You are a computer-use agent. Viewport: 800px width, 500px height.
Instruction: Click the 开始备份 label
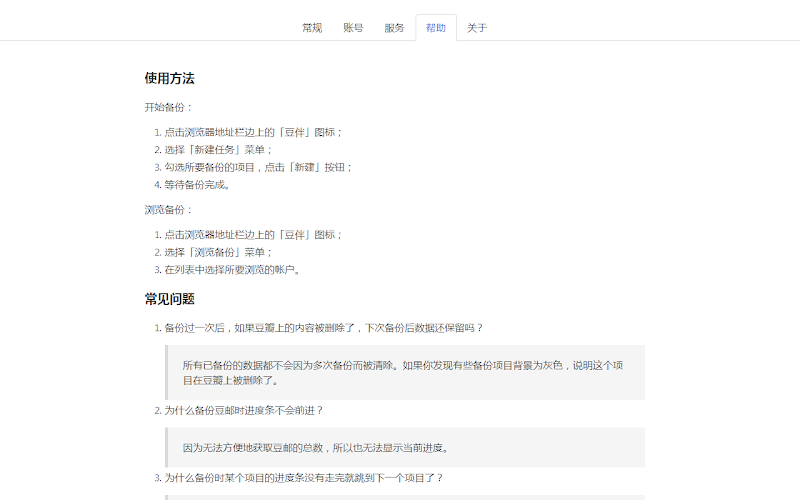pos(168,107)
